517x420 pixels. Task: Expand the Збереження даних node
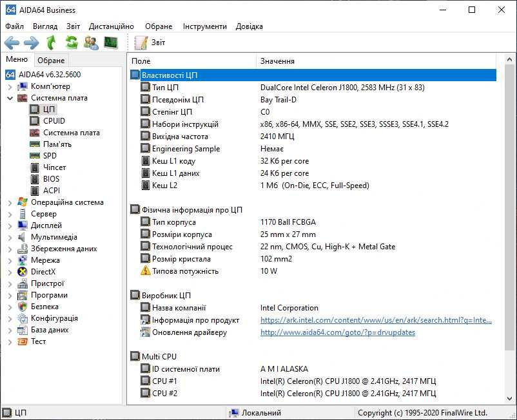click(10, 249)
